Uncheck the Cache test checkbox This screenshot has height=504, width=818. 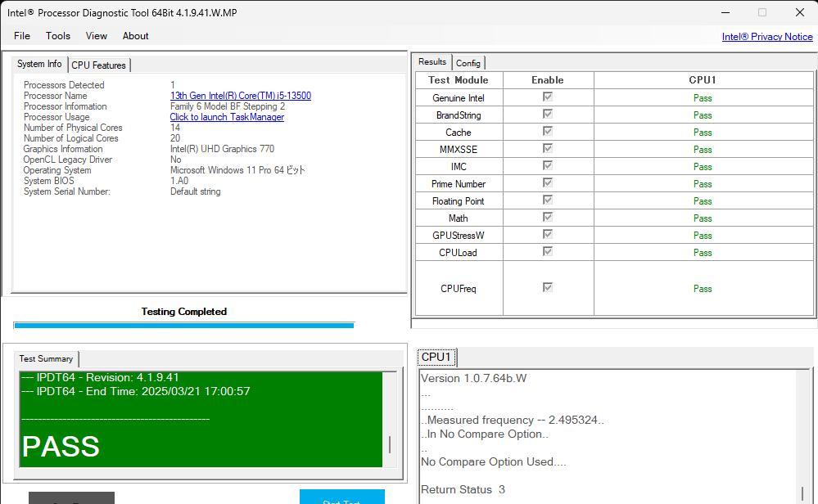547,132
